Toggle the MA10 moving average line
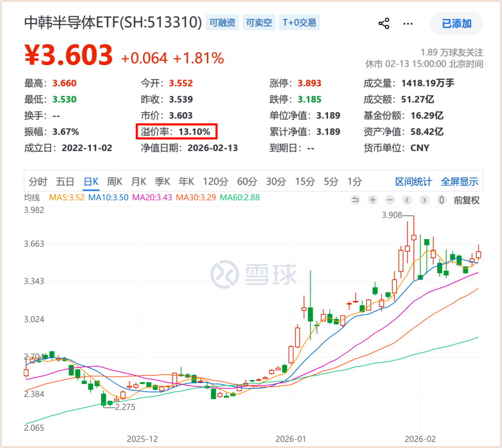 pyautogui.click(x=108, y=197)
